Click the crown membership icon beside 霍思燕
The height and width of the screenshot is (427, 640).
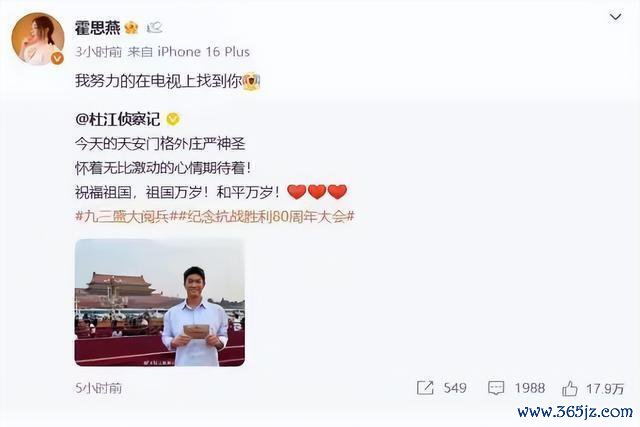point(131,28)
